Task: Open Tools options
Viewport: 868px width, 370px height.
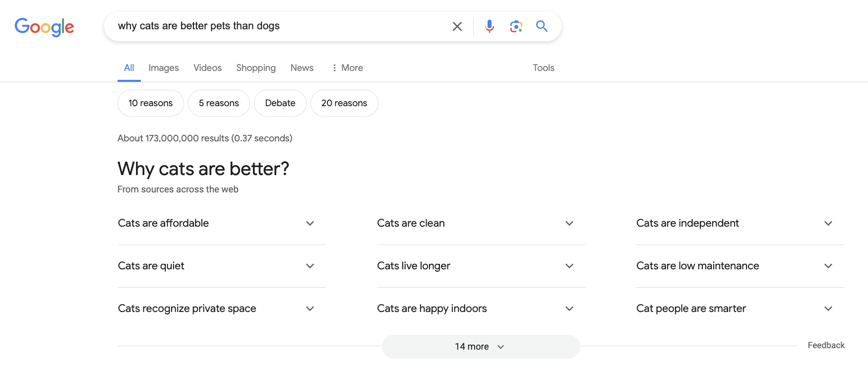Action: tap(543, 67)
